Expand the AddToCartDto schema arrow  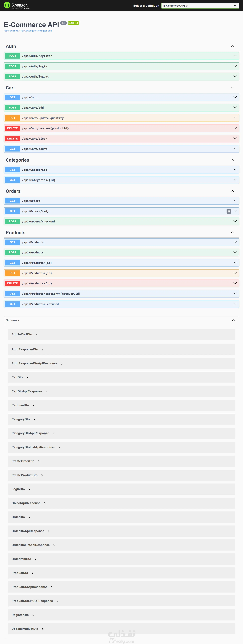click(x=37, y=335)
